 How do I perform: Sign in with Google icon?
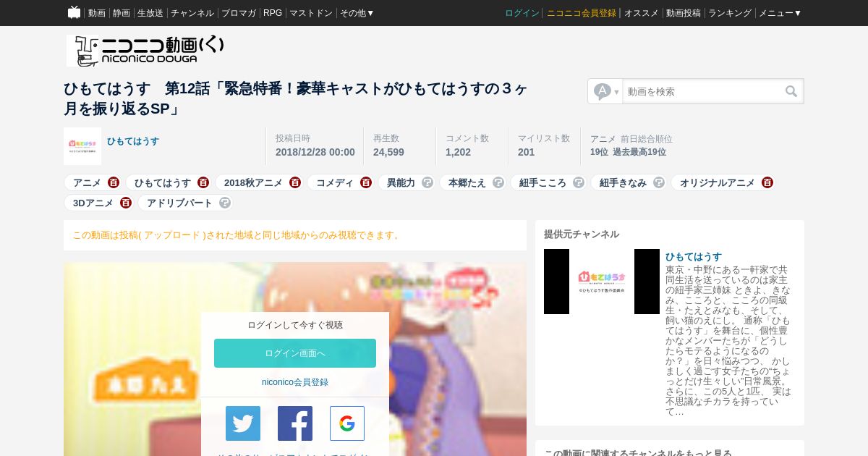(x=347, y=423)
